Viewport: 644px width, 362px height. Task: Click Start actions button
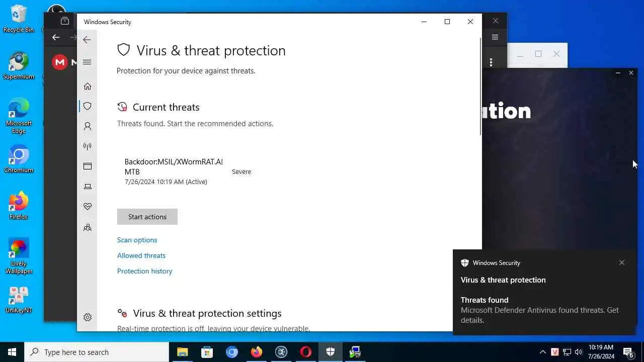[x=147, y=217]
